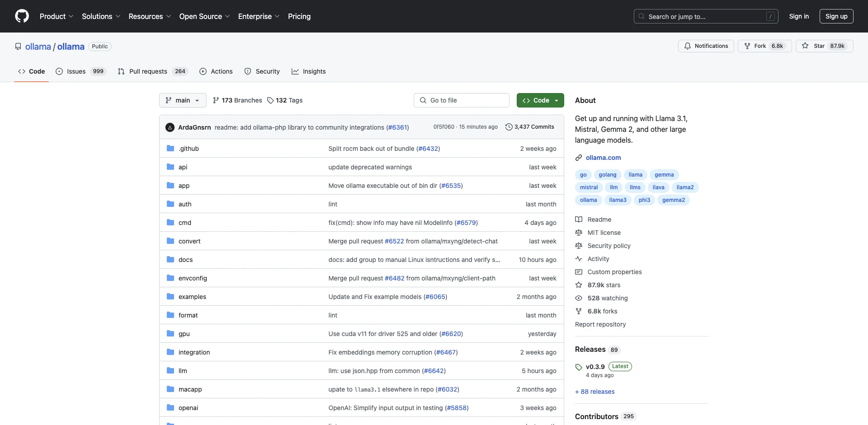Switch to the Pull requests tab
This screenshot has height=425, width=868.
pyautogui.click(x=152, y=71)
